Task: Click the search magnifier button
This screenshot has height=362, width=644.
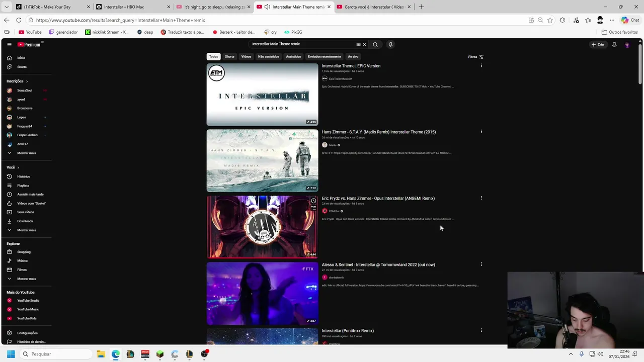Action: click(375, 44)
